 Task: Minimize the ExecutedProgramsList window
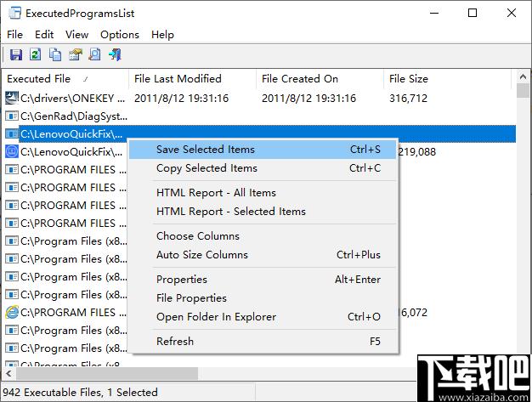click(x=434, y=14)
